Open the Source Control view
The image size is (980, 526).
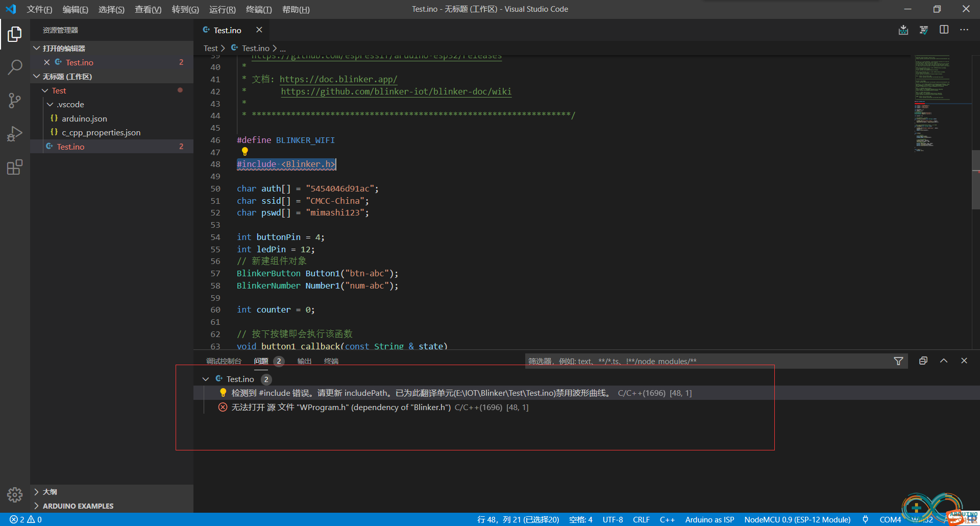pos(15,101)
